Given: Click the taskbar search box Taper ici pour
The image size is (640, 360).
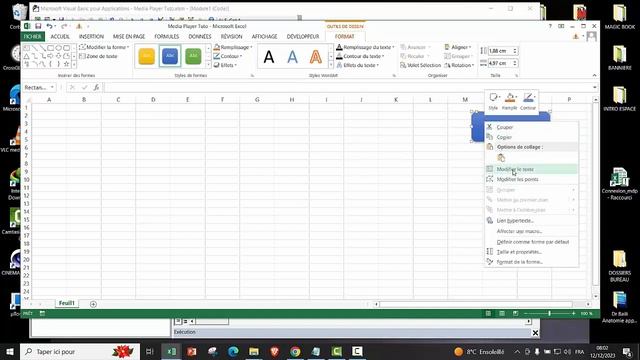Looking at the screenshot, I should coord(80,351).
